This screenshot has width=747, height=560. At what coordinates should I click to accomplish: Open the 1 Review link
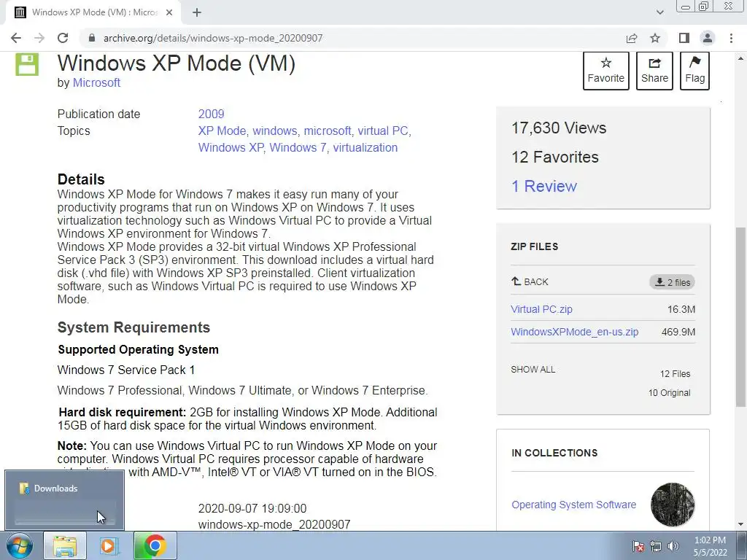click(x=544, y=186)
